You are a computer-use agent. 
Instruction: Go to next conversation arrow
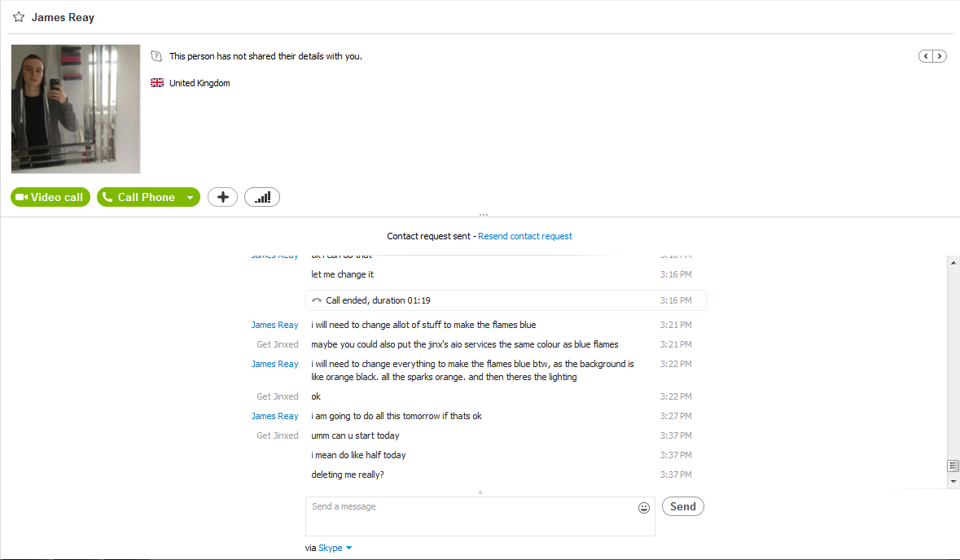940,56
